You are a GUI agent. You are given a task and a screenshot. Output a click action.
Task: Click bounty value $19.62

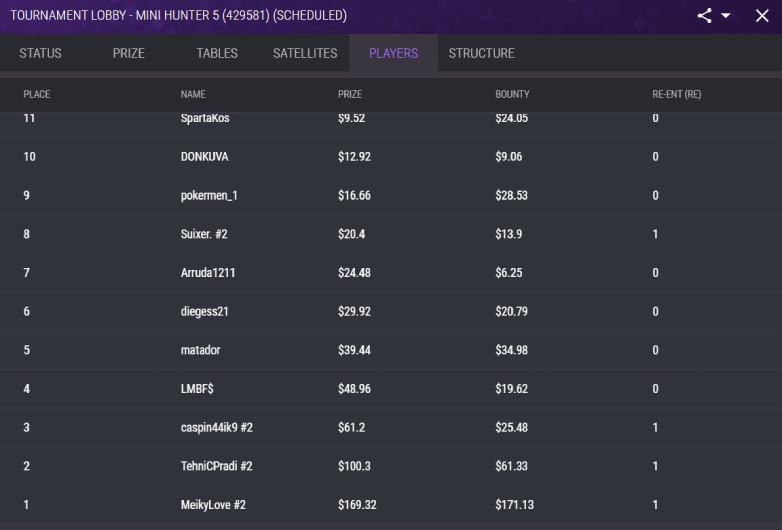point(511,389)
